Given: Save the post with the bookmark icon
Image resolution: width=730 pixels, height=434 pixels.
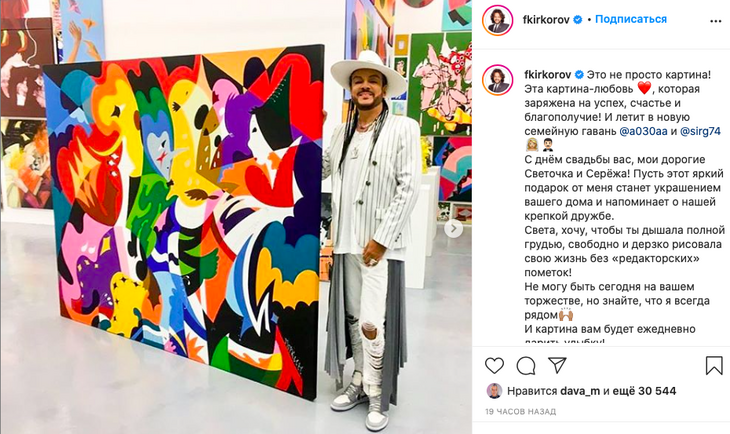Looking at the screenshot, I should tap(714, 366).
